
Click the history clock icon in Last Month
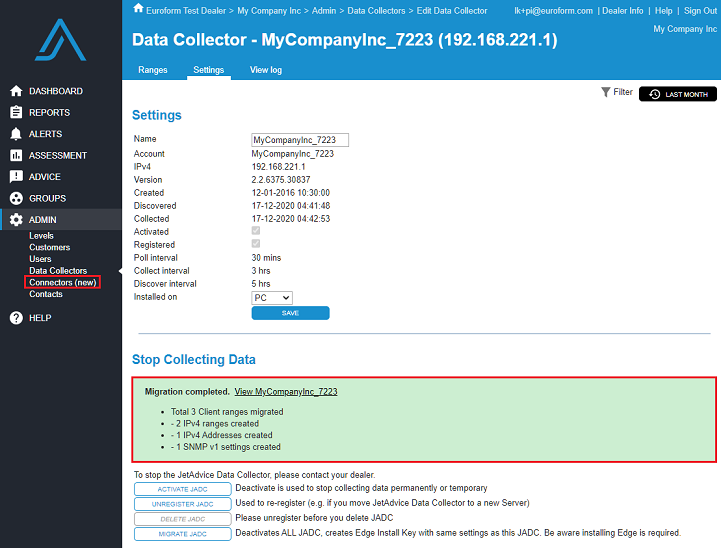(x=654, y=94)
